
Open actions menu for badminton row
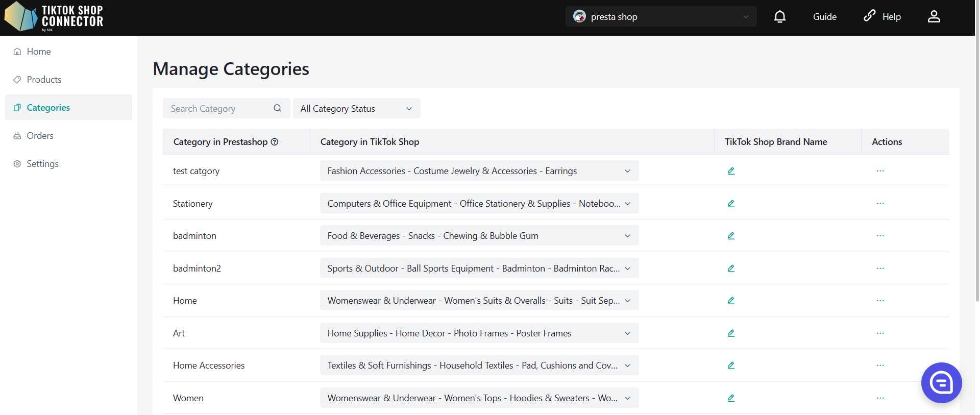click(x=880, y=236)
